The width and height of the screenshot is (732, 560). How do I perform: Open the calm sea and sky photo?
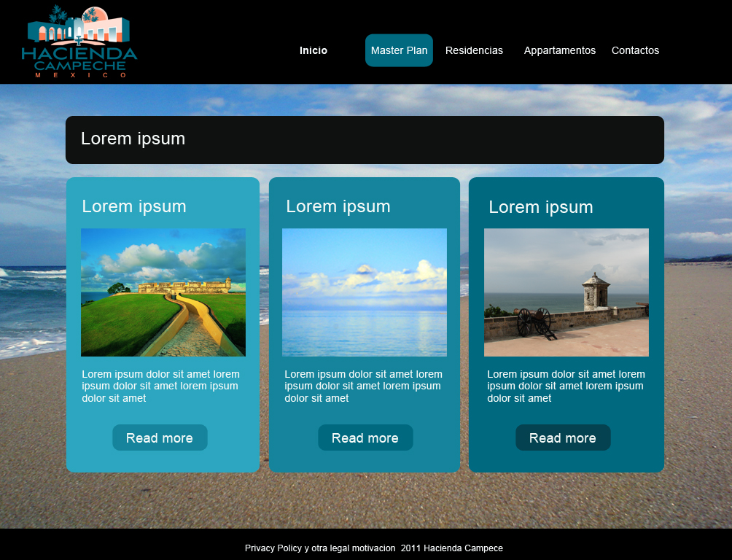[365, 292]
